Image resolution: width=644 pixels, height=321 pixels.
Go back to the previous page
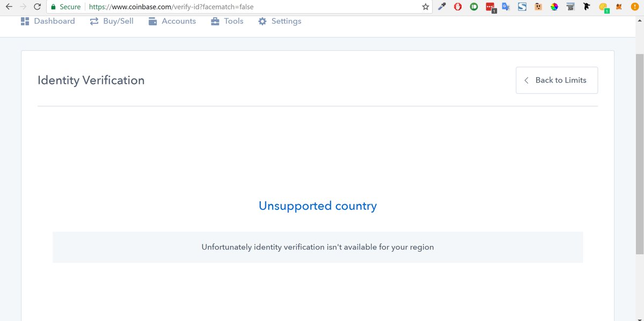tap(8, 7)
